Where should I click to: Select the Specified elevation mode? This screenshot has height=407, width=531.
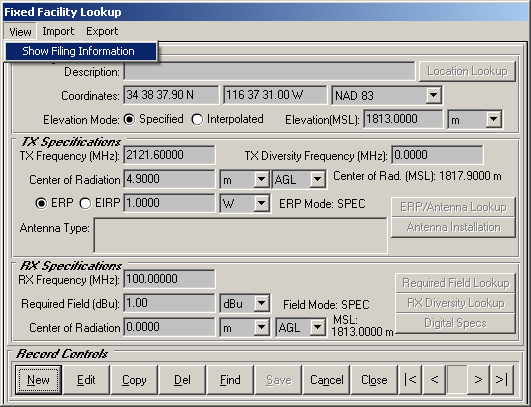click(x=129, y=120)
